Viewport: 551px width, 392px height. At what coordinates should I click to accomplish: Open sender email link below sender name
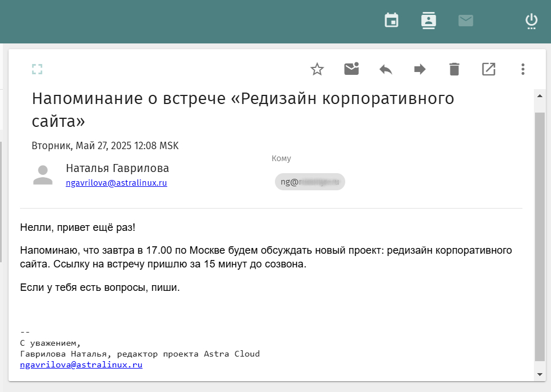pos(116,183)
